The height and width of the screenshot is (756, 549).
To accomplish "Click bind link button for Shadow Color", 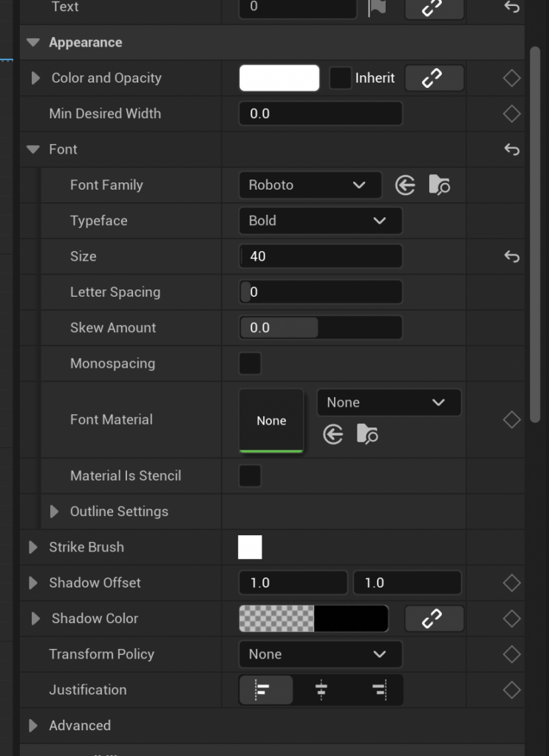I will (x=434, y=619).
